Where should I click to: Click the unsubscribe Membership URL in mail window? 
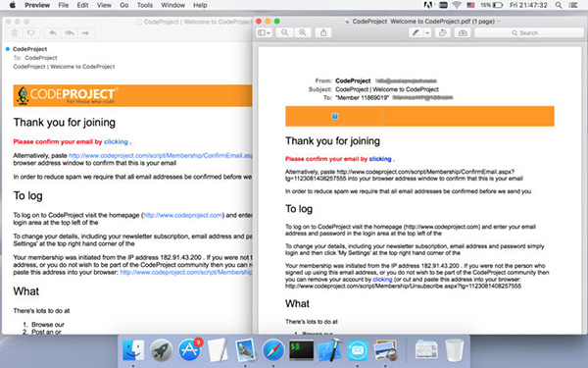click(x=186, y=272)
